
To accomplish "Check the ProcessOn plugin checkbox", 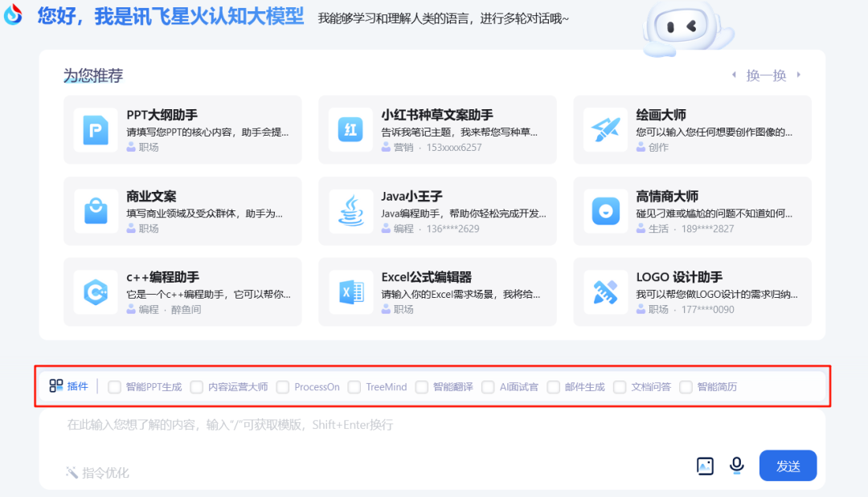I will coord(283,387).
